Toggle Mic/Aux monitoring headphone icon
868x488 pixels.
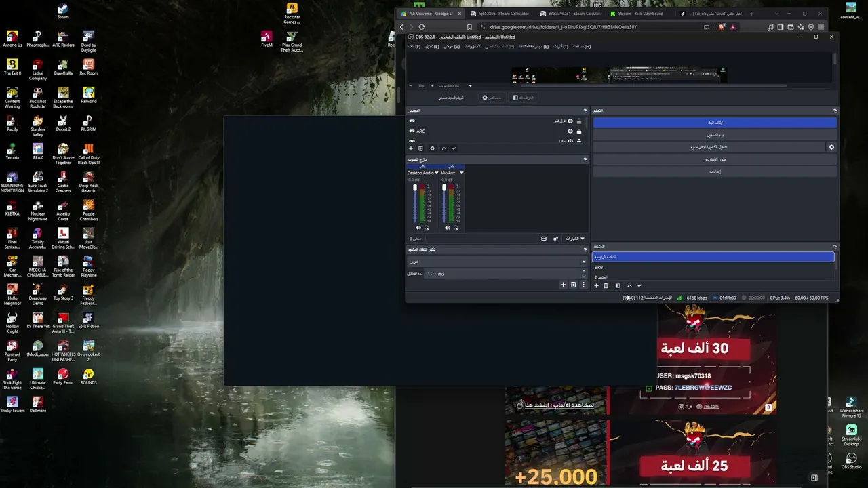(x=456, y=228)
